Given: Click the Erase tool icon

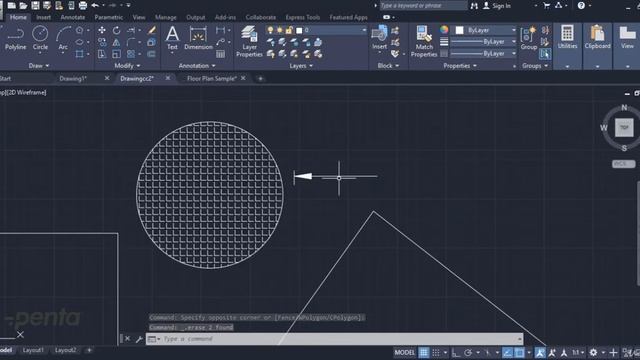Looking at the screenshot, I should tap(152, 30).
